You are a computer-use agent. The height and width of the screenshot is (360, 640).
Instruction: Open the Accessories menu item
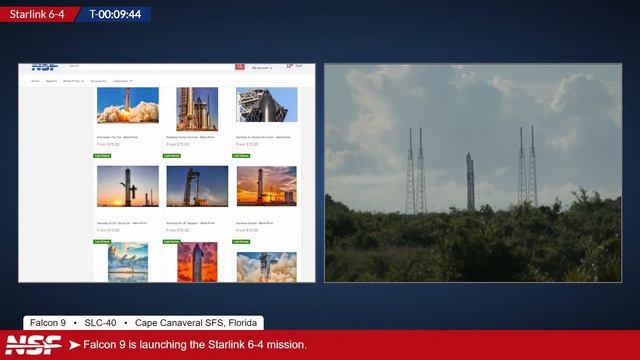[x=98, y=81]
